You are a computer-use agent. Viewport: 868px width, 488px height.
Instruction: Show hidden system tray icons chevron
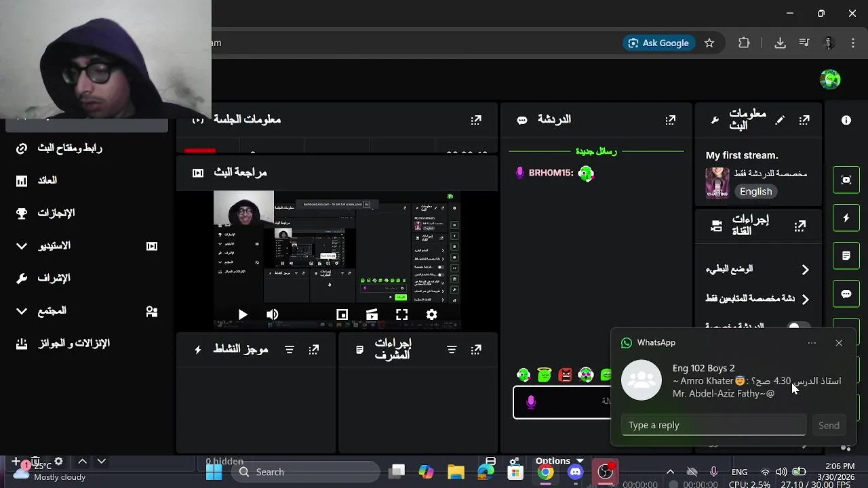[670, 472]
